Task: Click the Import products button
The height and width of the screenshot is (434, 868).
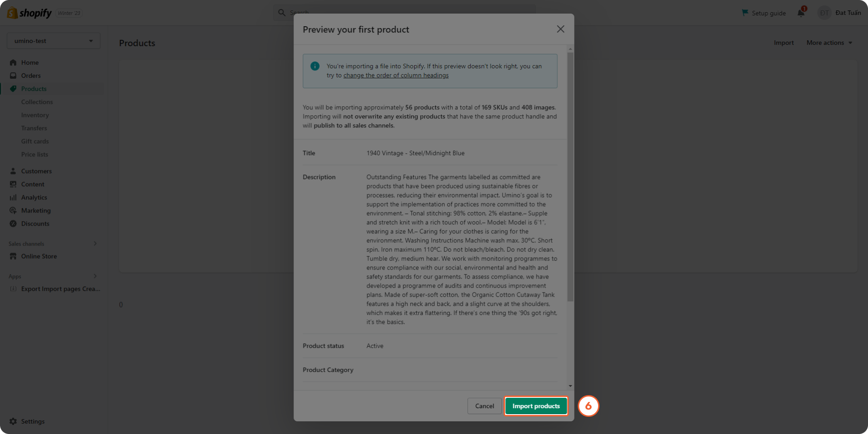Action: click(536, 406)
